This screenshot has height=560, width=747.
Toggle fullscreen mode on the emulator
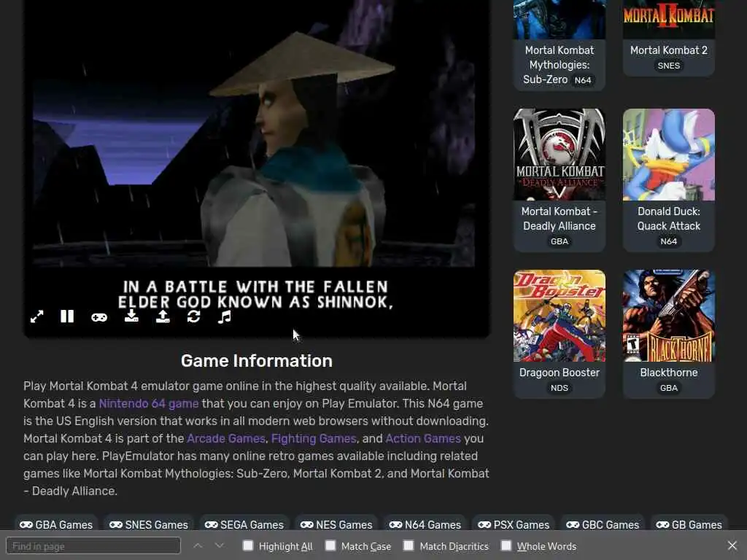36,316
